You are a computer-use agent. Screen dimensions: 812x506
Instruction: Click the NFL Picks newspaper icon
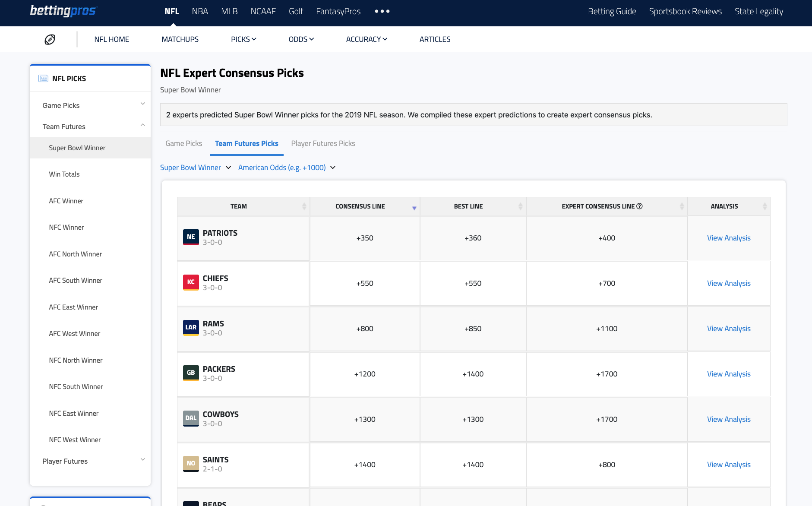43,79
